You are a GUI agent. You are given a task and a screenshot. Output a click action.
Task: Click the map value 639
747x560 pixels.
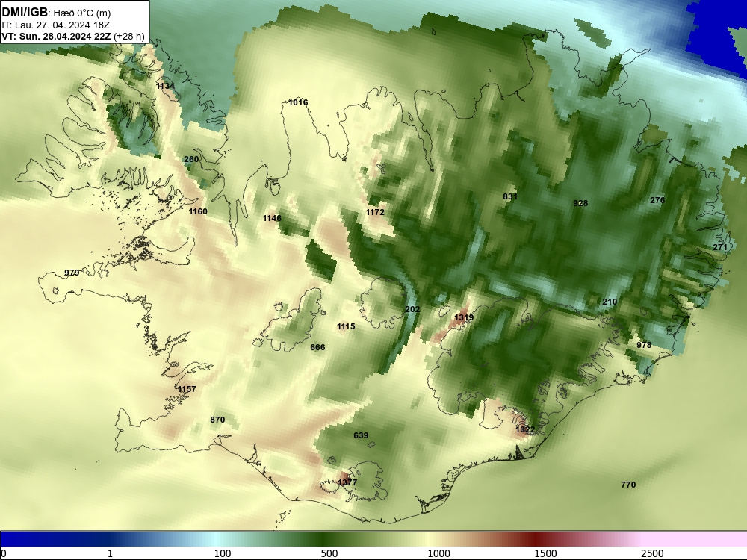pyautogui.click(x=361, y=435)
